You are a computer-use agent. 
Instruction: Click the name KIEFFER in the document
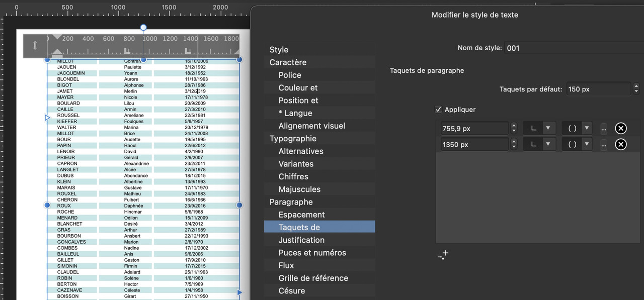(67, 121)
